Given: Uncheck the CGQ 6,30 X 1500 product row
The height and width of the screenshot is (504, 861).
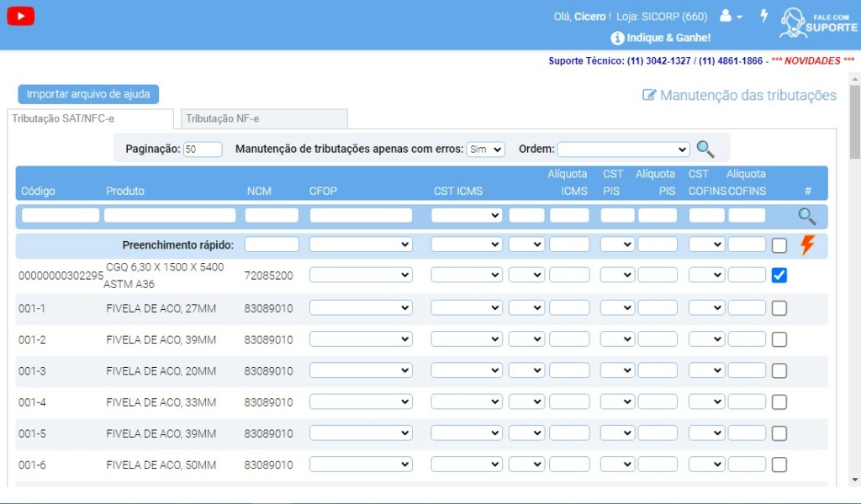Looking at the screenshot, I should 779,275.
